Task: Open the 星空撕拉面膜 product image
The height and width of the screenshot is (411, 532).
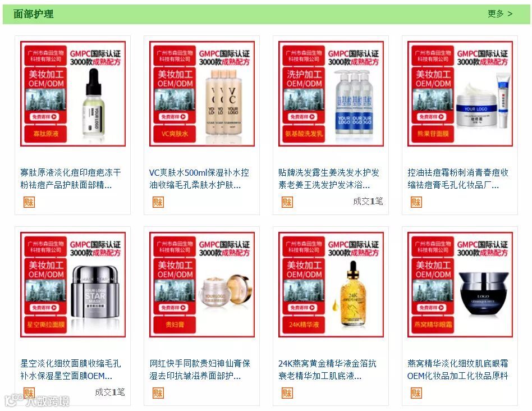Action: point(73,285)
